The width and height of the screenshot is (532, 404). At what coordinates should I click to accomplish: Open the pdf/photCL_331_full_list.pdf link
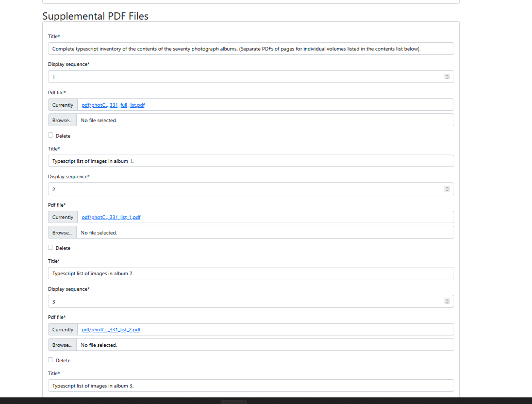[x=113, y=105]
